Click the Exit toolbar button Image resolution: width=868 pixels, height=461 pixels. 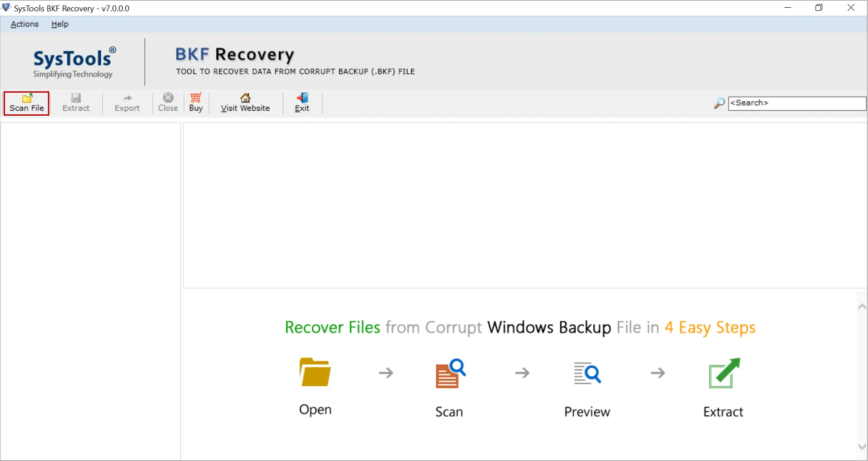pos(302,103)
